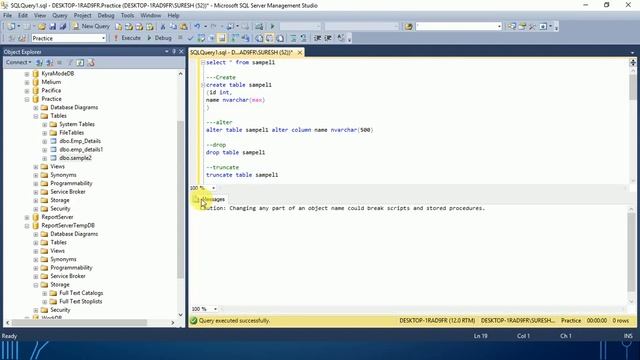The width and height of the screenshot is (640, 360).
Task: Open the View menu
Action: point(40,16)
